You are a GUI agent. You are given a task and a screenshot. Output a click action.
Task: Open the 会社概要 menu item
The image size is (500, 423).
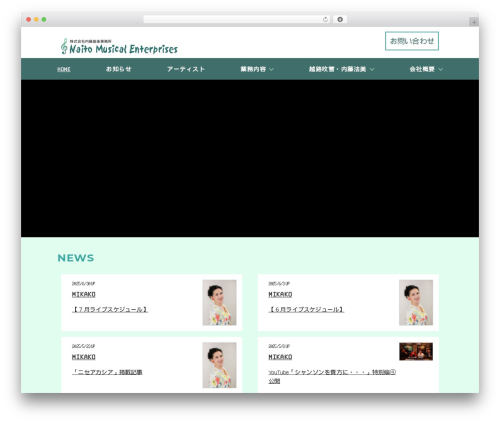[x=422, y=69]
